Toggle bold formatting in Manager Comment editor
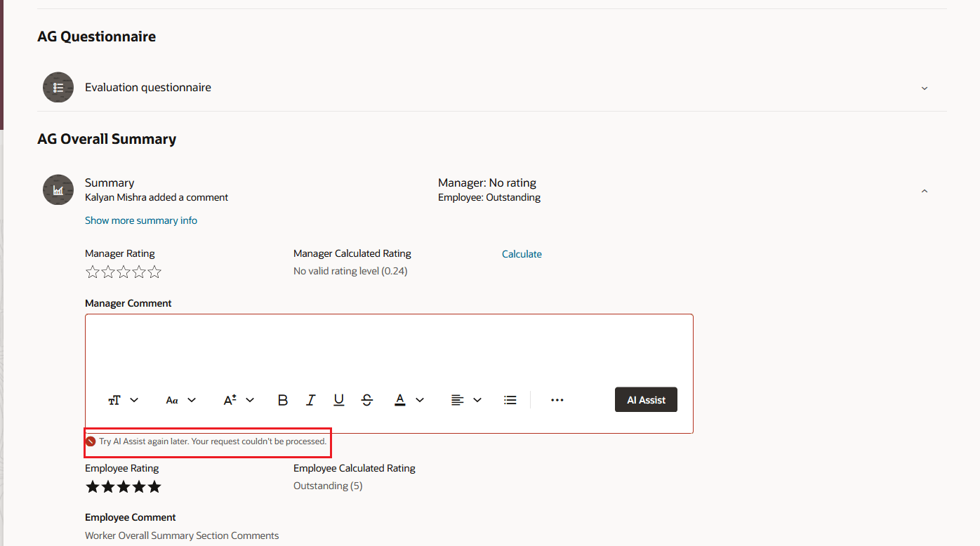The image size is (980, 546). 282,399
